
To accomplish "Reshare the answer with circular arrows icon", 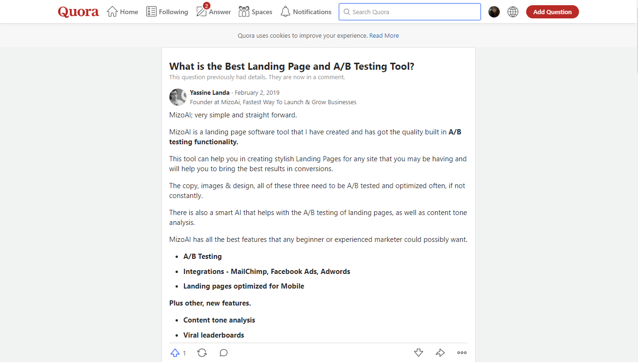I will (x=202, y=353).
